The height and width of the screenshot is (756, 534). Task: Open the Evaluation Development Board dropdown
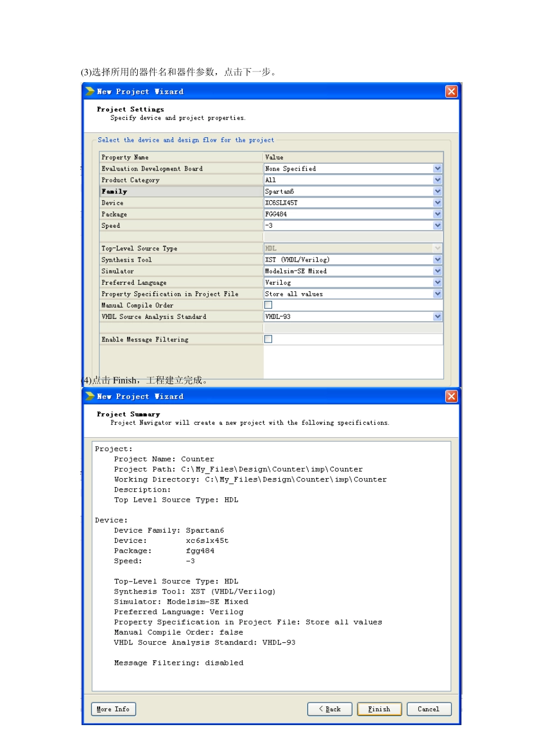(x=437, y=169)
